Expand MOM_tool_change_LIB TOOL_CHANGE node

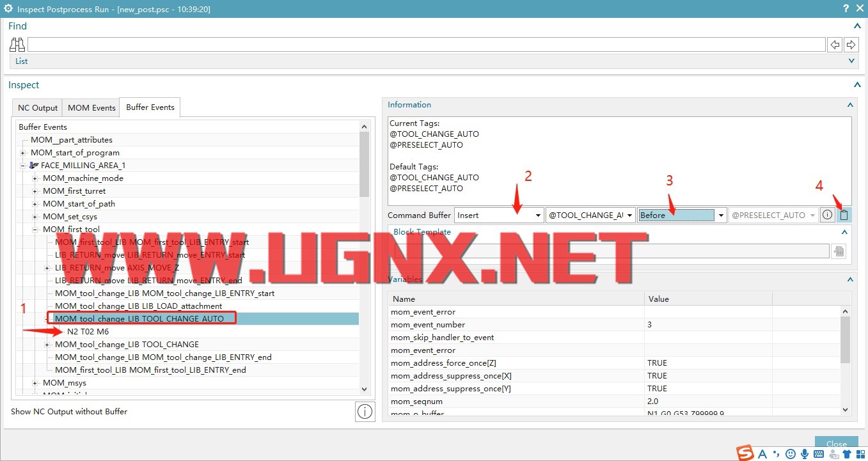pyautogui.click(x=47, y=345)
